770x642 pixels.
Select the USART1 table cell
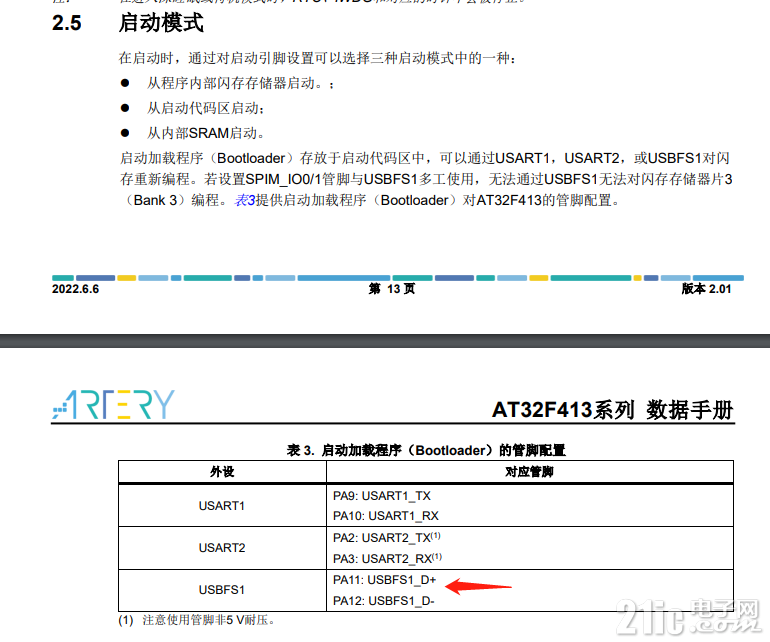[222, 505]
